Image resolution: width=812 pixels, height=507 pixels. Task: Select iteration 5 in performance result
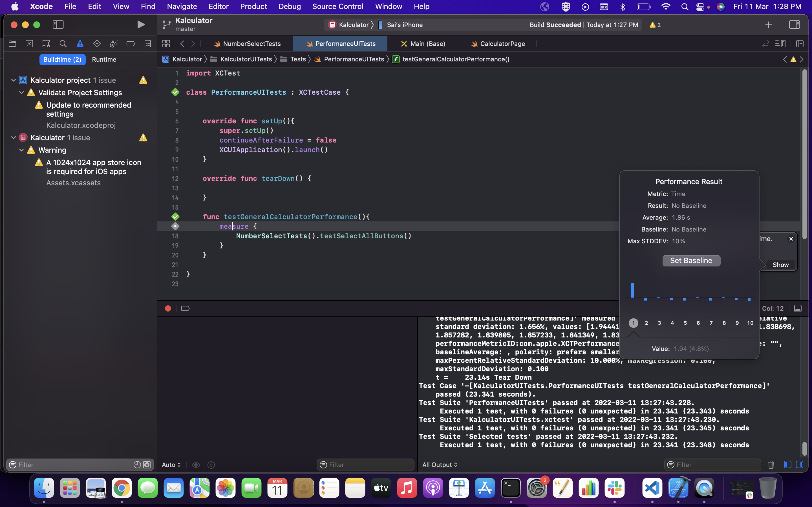coord(685,323)
